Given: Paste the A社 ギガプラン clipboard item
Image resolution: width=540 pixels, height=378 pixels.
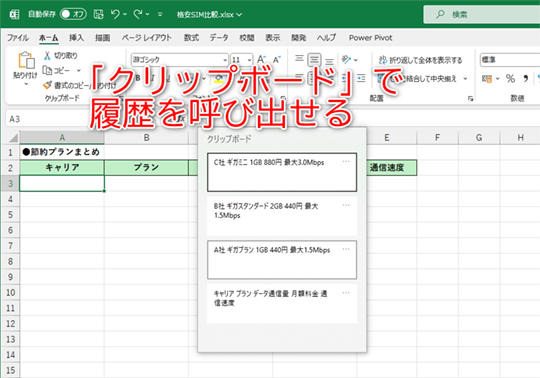Looking at the screenshot, I should pyautogui.click(x=282, y=260).
